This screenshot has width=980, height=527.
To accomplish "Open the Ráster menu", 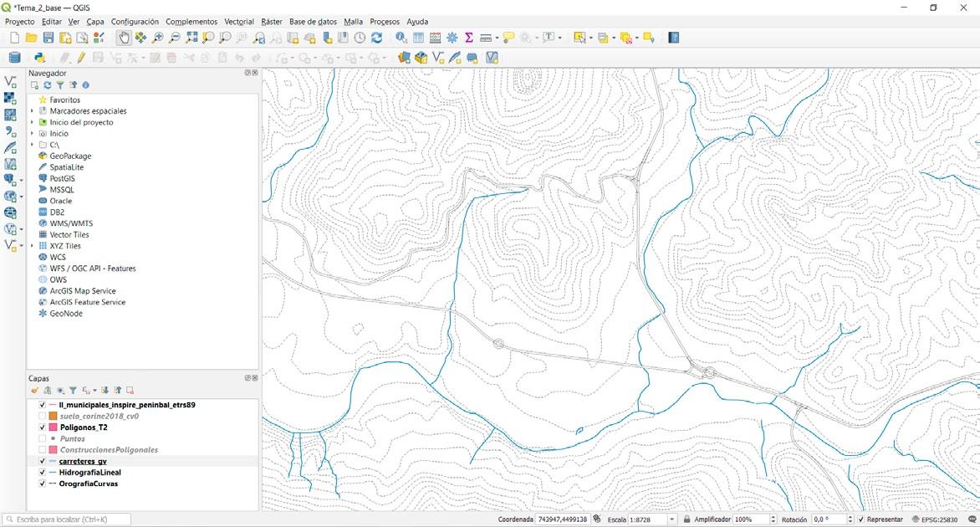I will (271, 21).
